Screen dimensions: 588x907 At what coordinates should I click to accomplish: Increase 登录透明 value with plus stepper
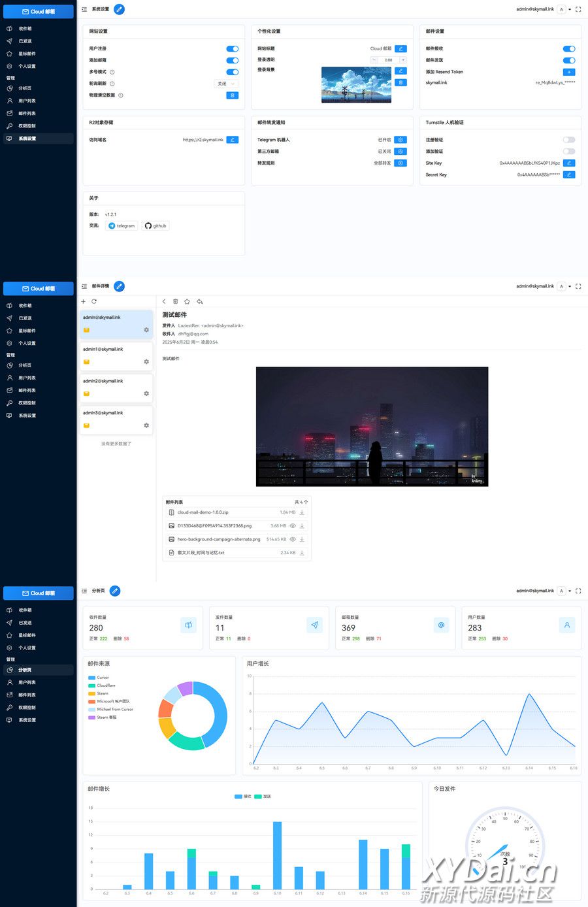[403, 60]
